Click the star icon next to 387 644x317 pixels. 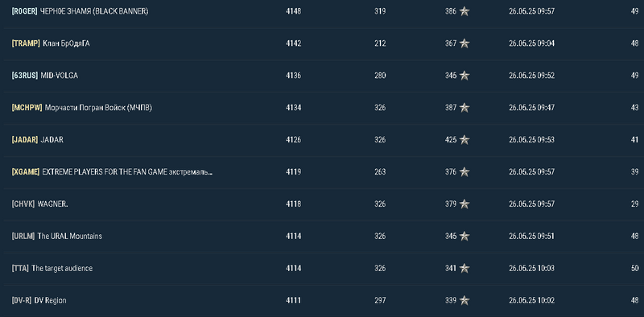tap(464, 108)
